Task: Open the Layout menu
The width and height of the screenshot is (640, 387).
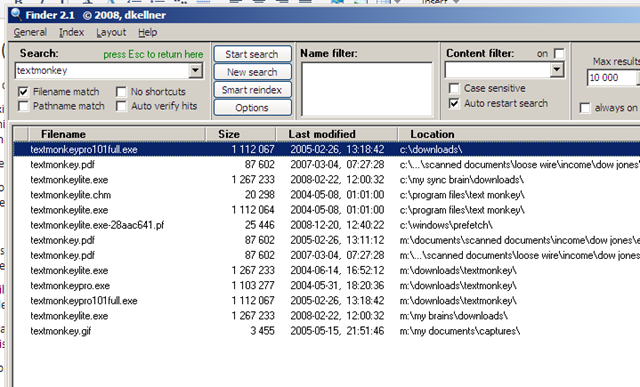Action: pos(111,32)
